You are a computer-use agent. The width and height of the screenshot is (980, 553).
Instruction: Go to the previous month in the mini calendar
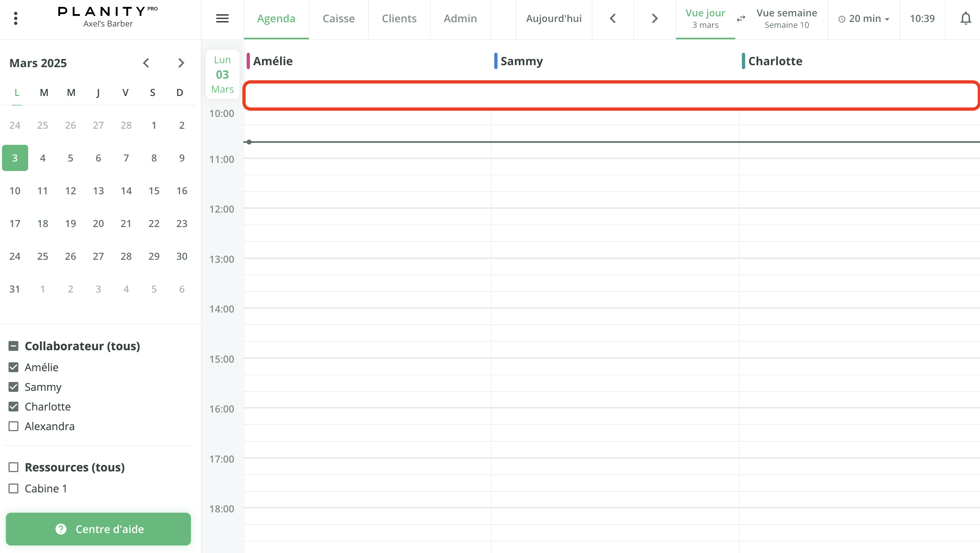click(146, 63)
